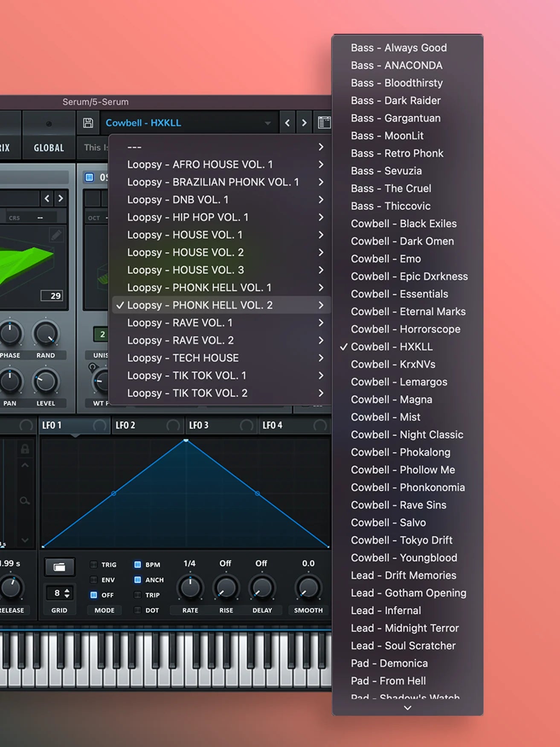Screen dimensions: 560x747
Task: Switch to the GLOBAL tab
Action: pyautogui.click(x=49, y=148)
